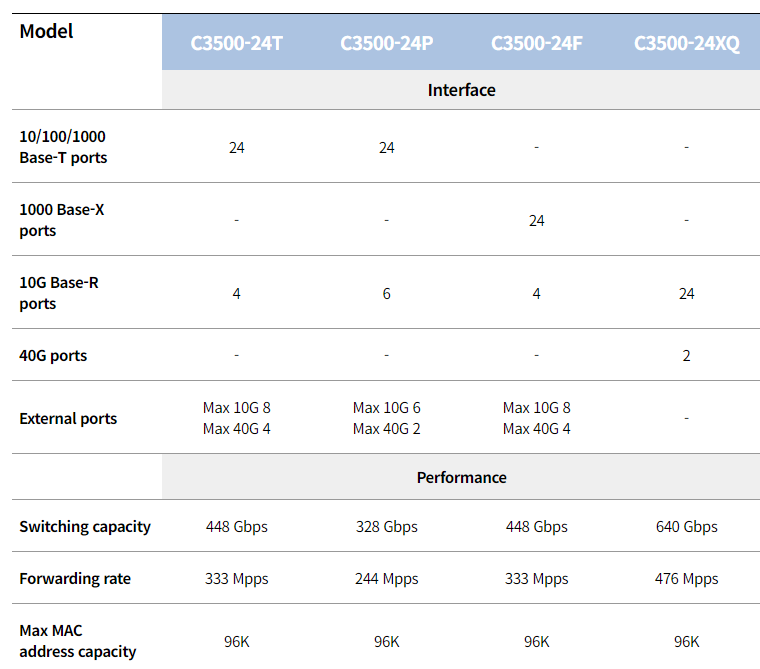Click the 10/100/1000 Base-T ports row label
The image size is (760, 669).
click(x=63, y=147)
